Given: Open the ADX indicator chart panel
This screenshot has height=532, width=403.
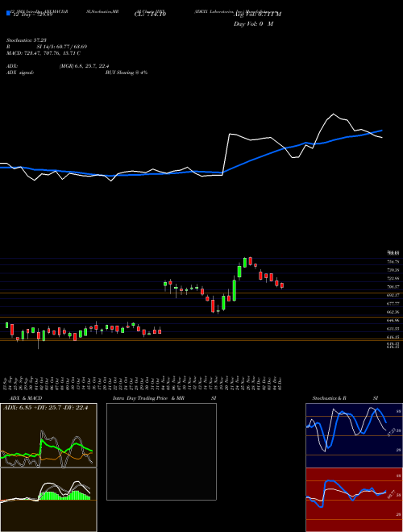Looking at the screenshot, I should click(x=48, y=435).
